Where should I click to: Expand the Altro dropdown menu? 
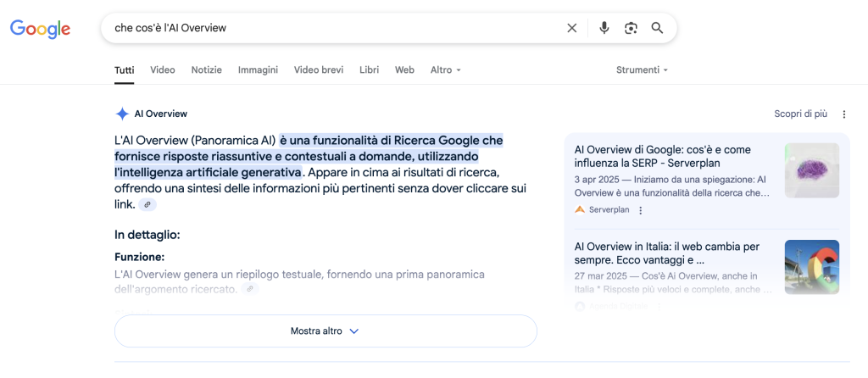(x=445, y=70)
